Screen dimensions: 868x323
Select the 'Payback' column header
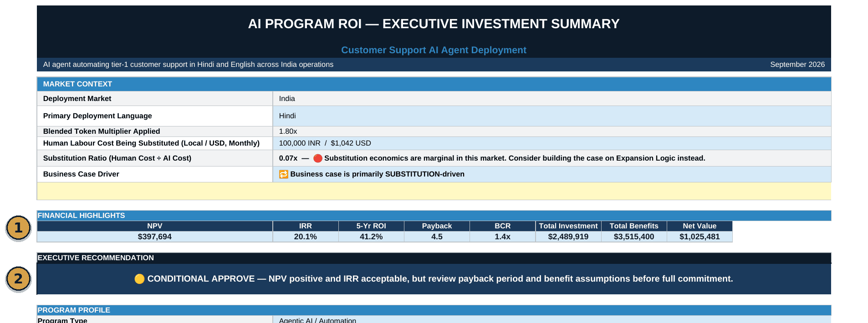click(x=437, y=226)
